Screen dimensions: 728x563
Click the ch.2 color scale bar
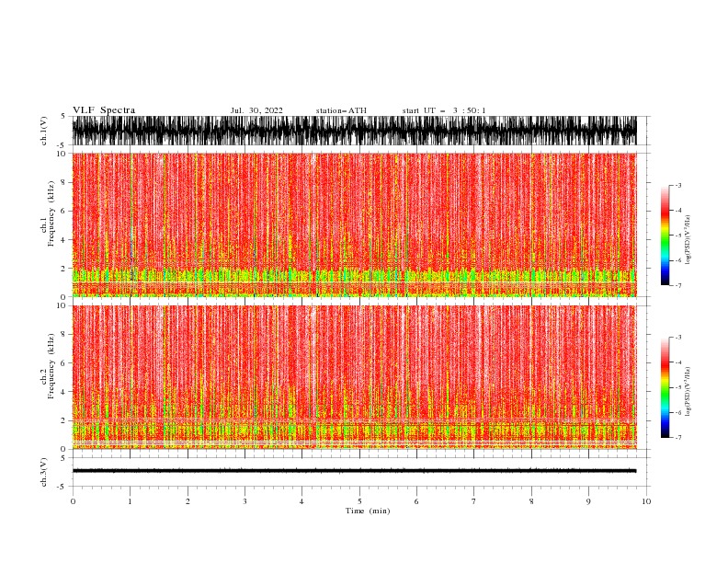[665, 387]
